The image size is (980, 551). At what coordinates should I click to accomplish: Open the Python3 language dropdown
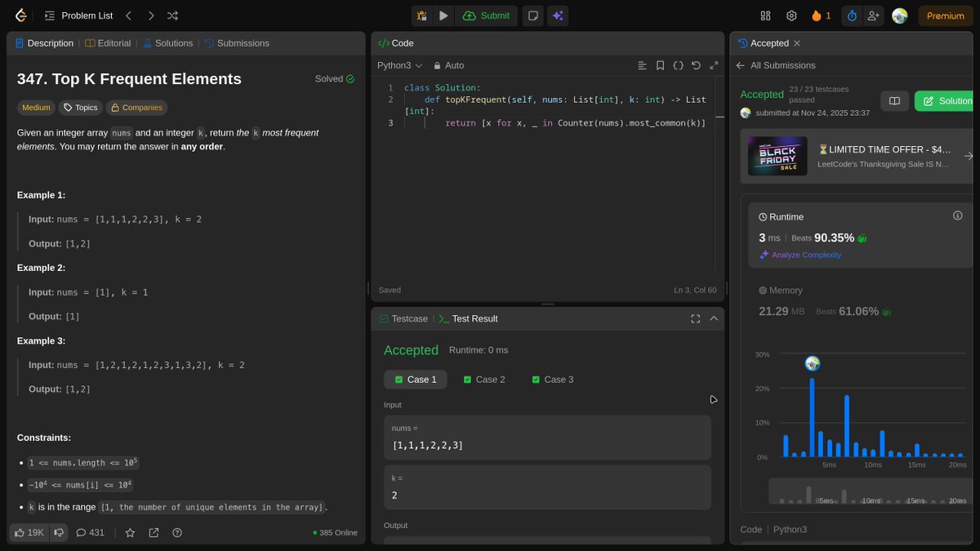(399, 65)
